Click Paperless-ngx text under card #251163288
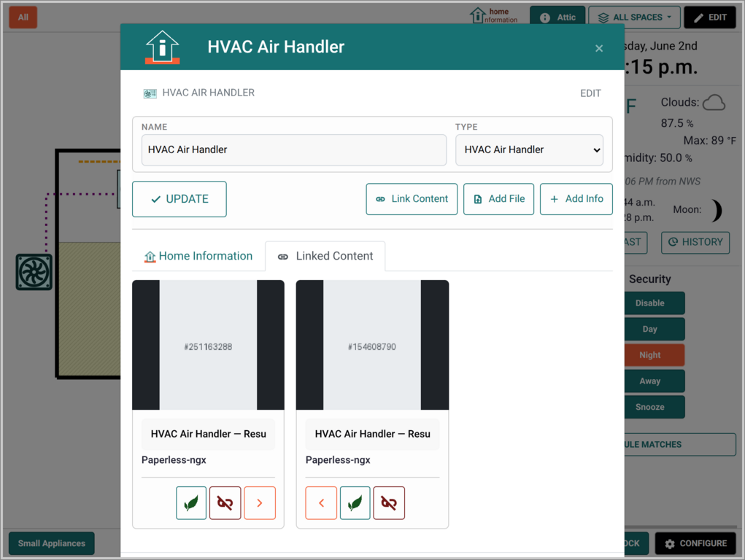The height and width of the screenshot is (560, 745). 174,460
